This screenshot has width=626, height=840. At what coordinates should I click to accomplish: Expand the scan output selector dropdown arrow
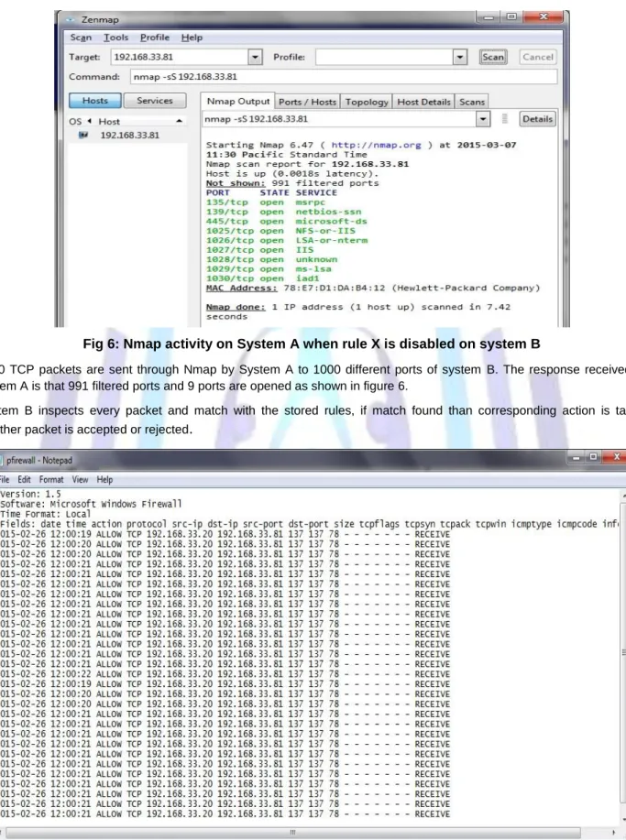[x=483, y=119]
